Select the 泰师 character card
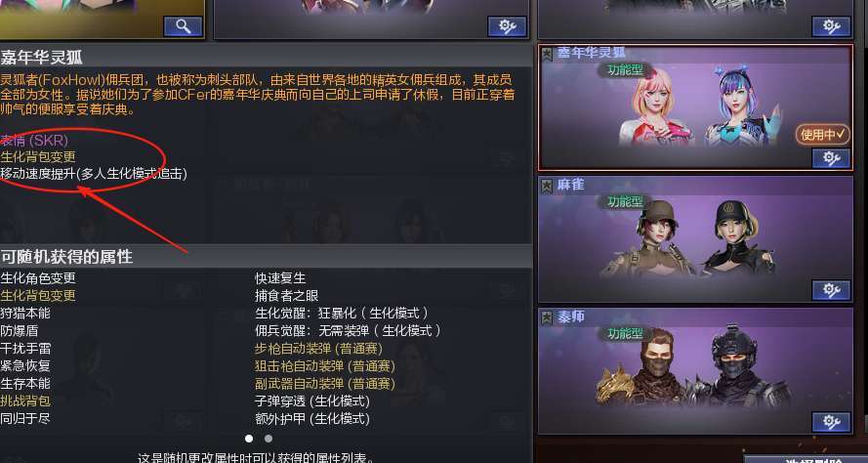The width and height of the screenshot is (868, 463). tap(695, 371)
